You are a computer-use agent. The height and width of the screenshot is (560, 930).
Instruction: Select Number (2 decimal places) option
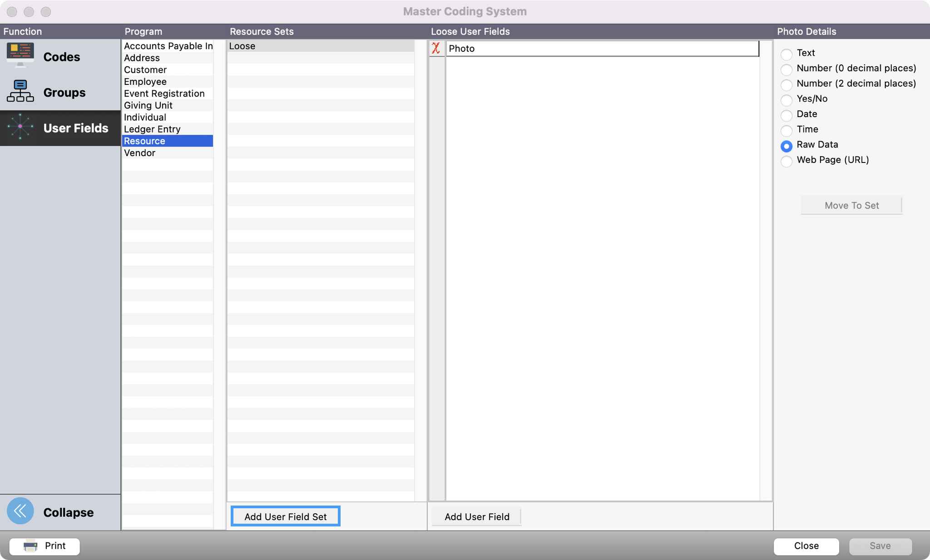[x=787, y=84]
